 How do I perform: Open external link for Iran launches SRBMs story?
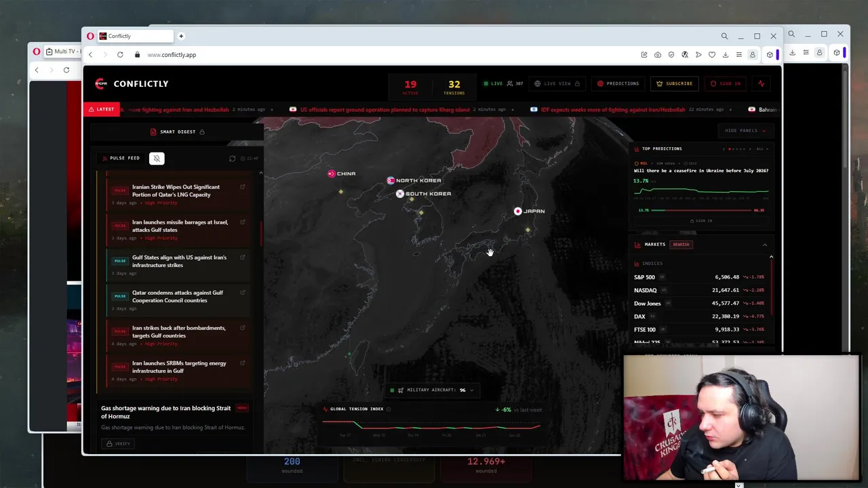pyautogui.click(x=243, y=363)
